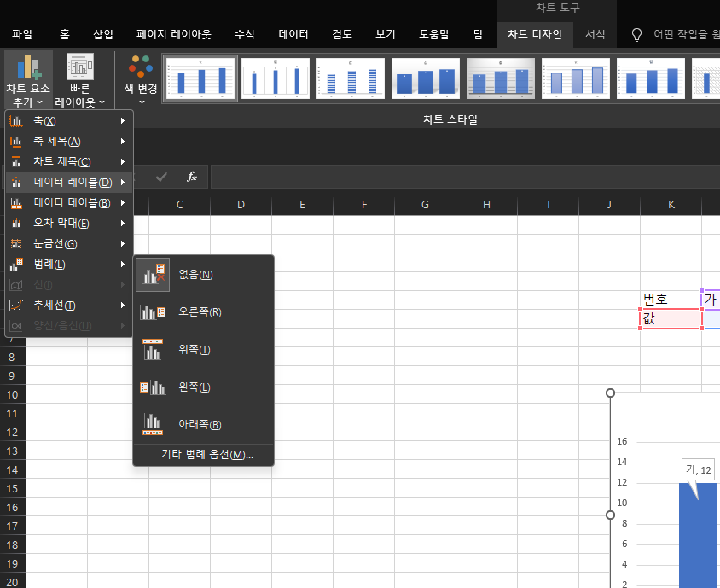The image size is (720, 588).
Task: Expand the 범례(L) submenu arrow
Action: [x=123, y=265]
